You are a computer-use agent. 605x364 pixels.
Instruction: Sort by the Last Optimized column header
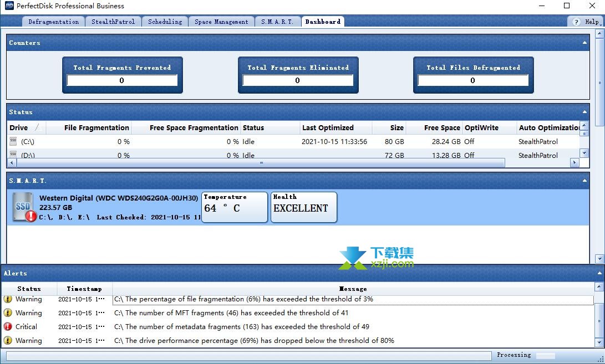(x=335, y=127)
